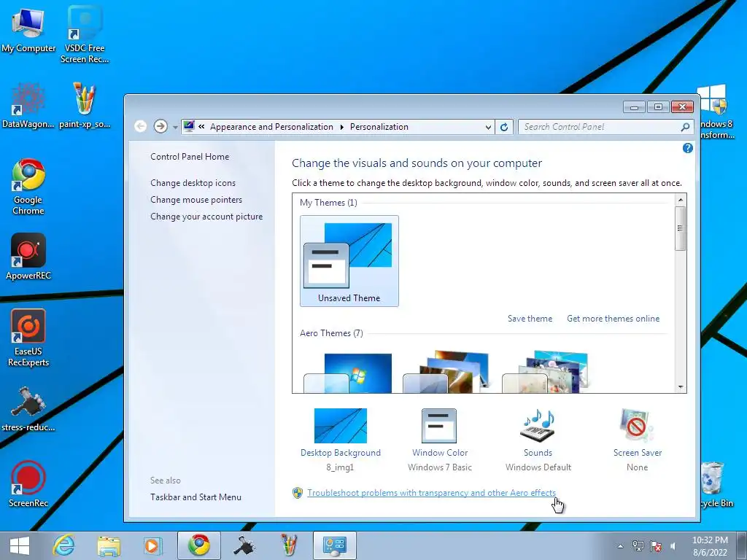Select the second Aero theme thumbnail
This screenshot has width=747, height=560.
(x=447, y=373)
